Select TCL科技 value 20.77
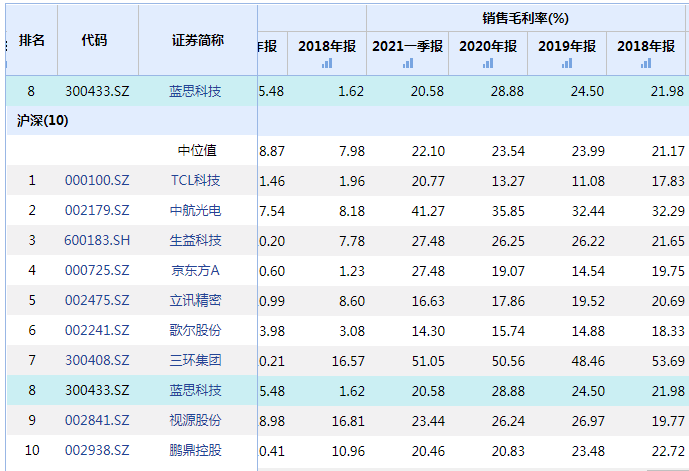The height and width of the screenshot is (471, 689). pyautogui.click(x=428, y=181)
